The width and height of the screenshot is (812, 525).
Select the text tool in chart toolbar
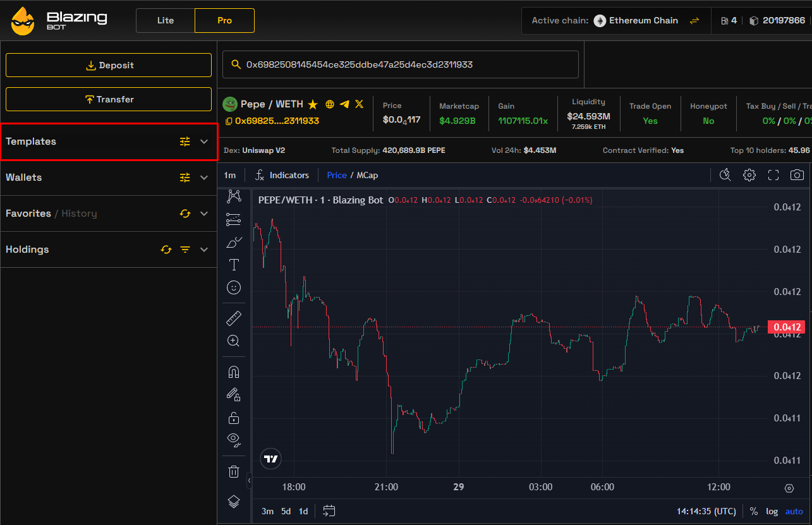tap(233, 265)
